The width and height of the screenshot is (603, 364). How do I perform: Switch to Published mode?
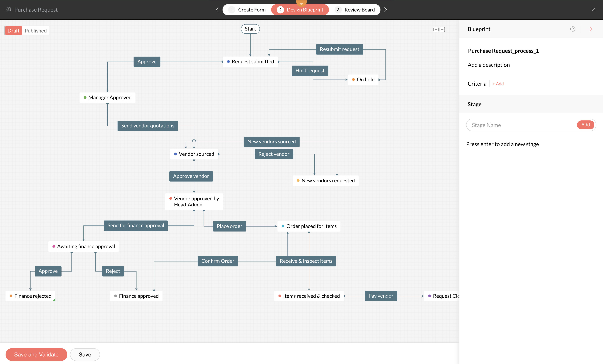click(x=36, y=31)
